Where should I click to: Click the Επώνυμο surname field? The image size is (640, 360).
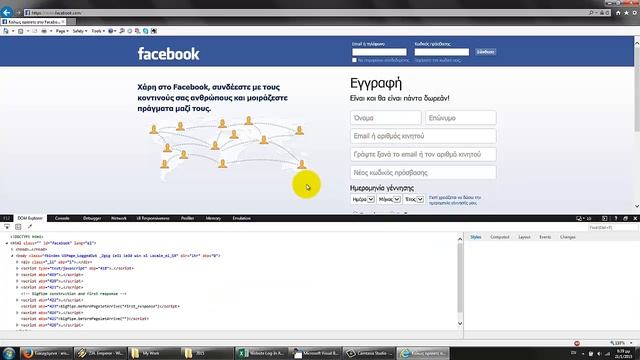tap(461, 118)
